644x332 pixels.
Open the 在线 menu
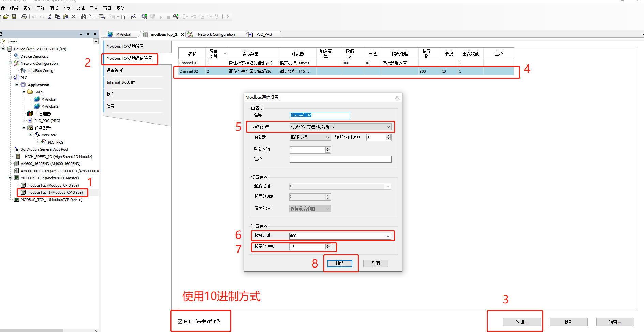[67, 8]
